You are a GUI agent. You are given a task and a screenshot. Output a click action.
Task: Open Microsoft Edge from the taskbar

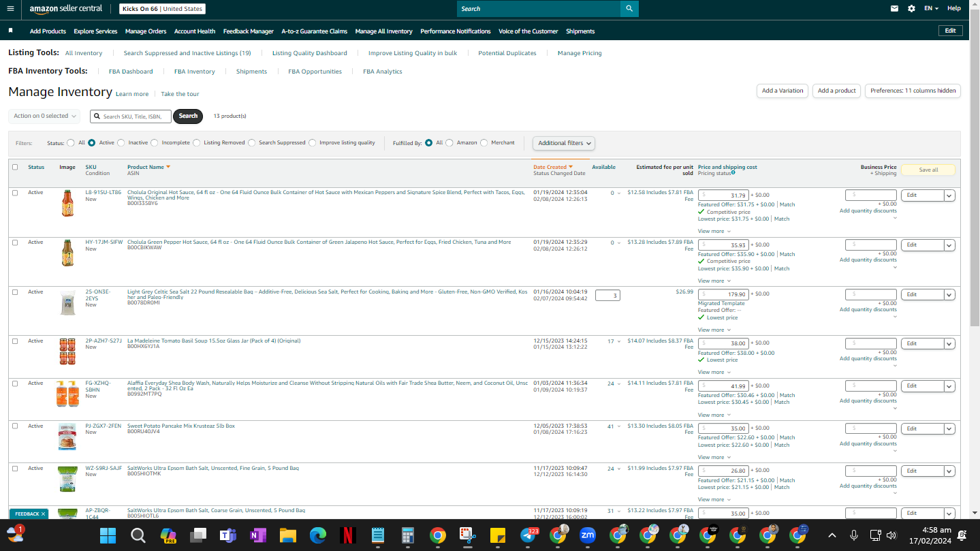tap(318, 535)
